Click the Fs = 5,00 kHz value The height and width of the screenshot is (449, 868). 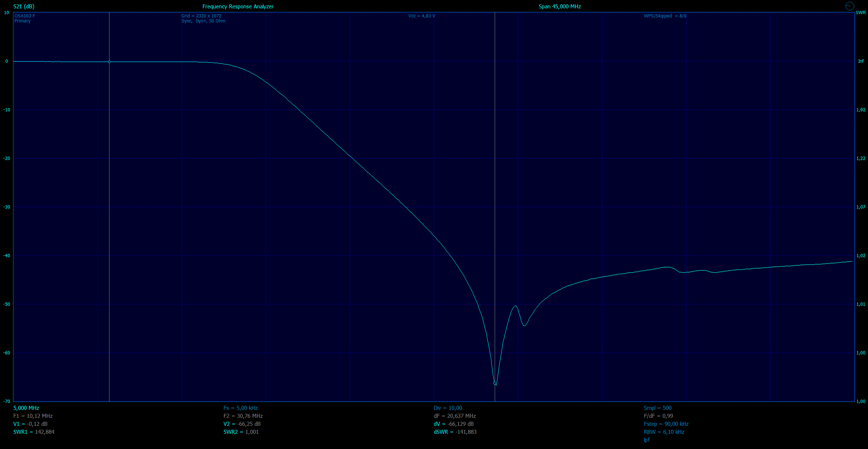[x=240, y=408]
